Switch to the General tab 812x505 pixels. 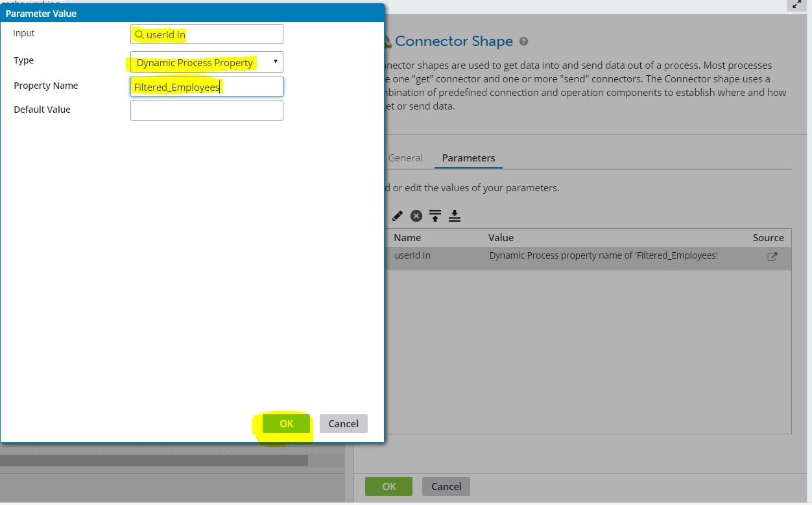tap(405, 158)
